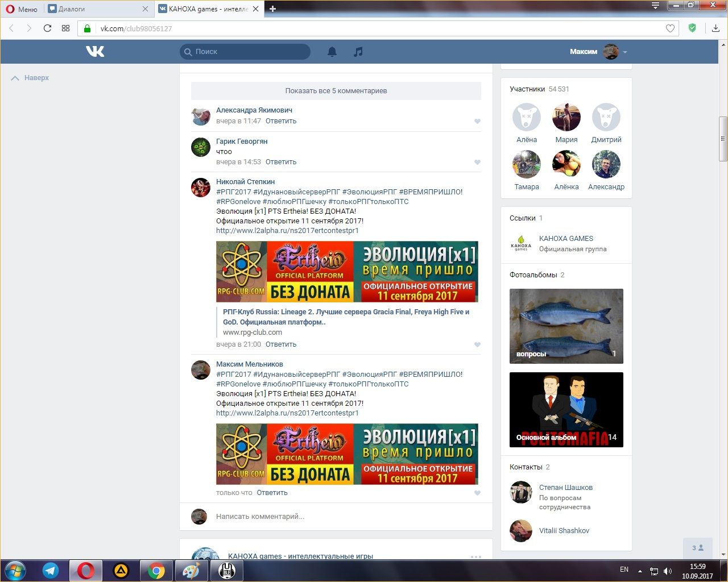
Task: Close the Диалоги tab
Action: (x=145, y=9)
